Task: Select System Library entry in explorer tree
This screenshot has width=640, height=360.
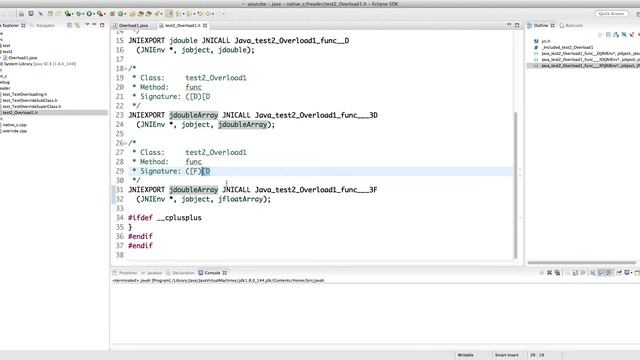Action: tap(39, 64)
